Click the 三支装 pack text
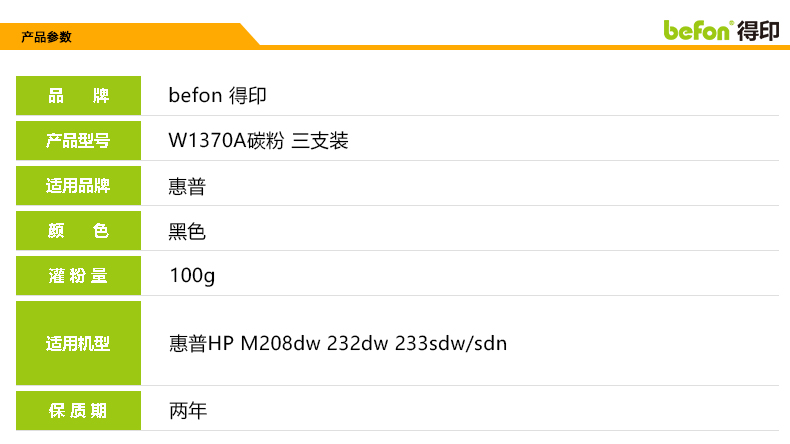 [319, 141]
